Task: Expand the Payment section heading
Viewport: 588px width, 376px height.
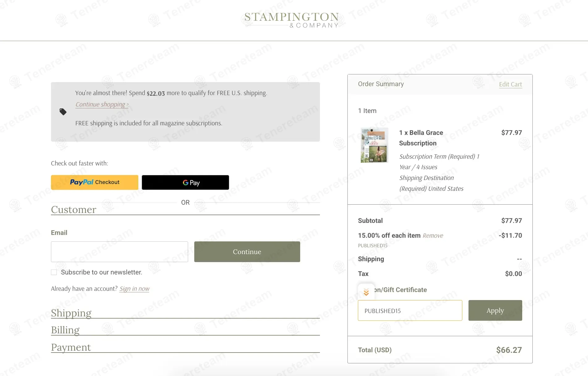Action: (x=71, y=347)
